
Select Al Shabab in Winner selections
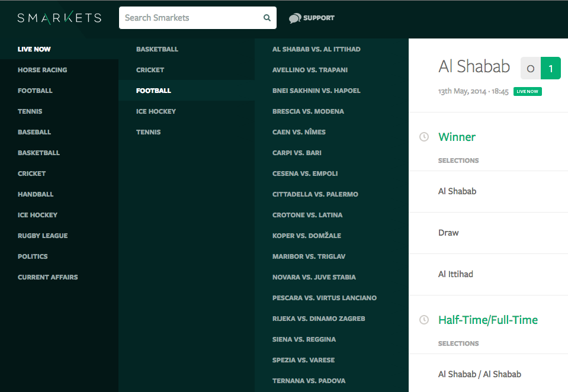point(457,191)
